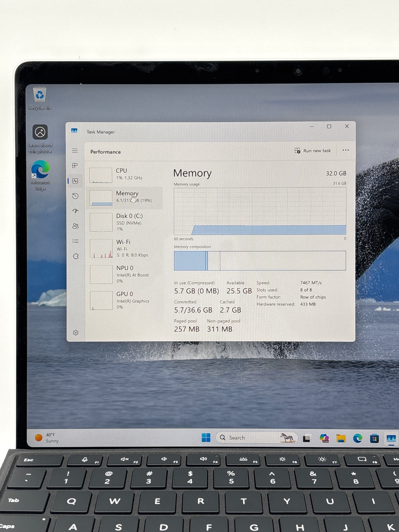The width and height of the screenshot is (399, 532).
Task: Click the '25.5 GB' available value
Action: 239,291
